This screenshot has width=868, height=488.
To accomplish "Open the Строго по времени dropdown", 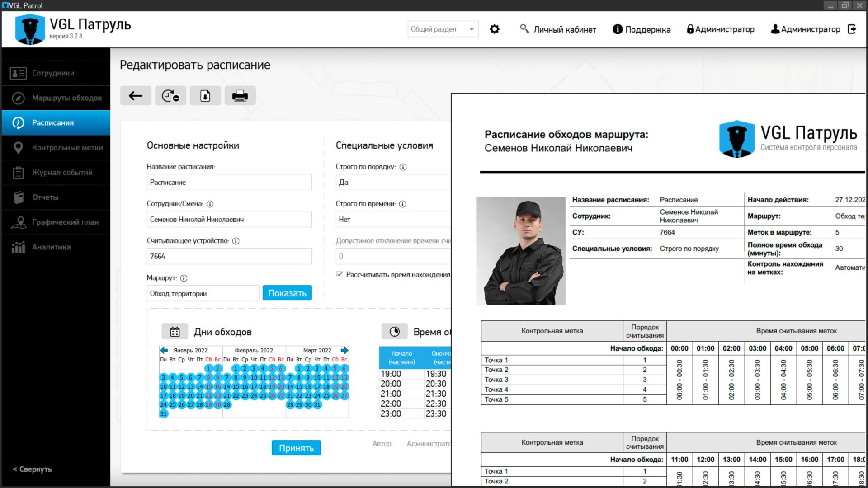I will [393, 219].
